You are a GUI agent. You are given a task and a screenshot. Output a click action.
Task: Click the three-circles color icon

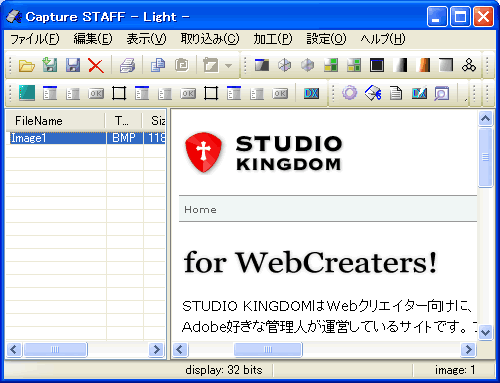coord(469,65)
